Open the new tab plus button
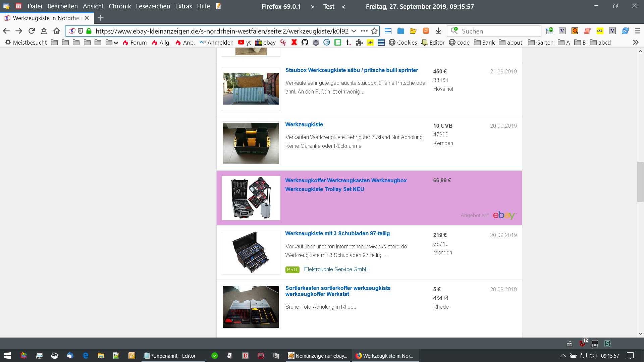The width and height of the screenshot is (644, 362). coord(101,18)
